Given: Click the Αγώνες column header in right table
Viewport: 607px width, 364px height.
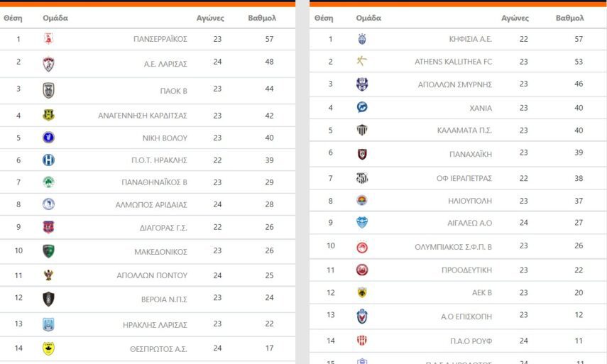Looking at the screenshot, I should click(x=515, y=18).
